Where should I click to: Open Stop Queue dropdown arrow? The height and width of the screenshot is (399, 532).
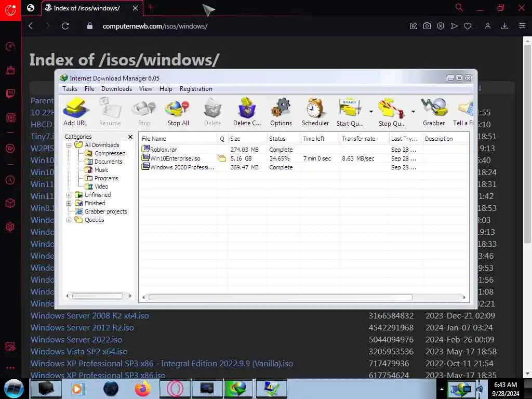tap(413, 112)
